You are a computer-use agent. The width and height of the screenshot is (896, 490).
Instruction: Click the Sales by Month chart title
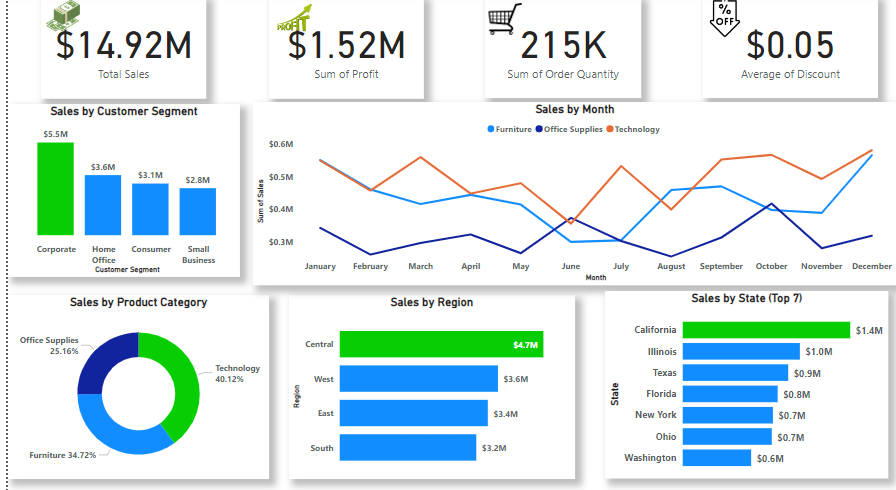pyautogui.click(x=574, y=110)
